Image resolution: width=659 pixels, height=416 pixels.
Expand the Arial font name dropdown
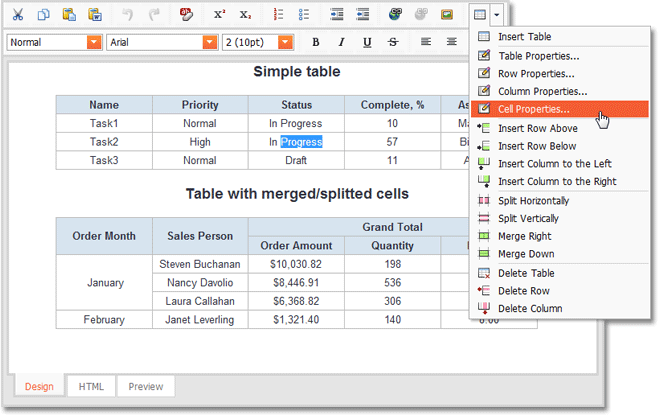210,42
